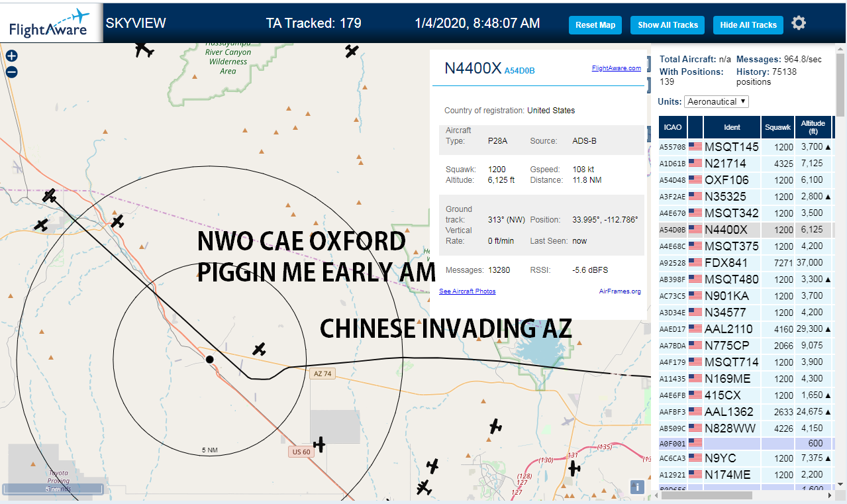Select MSQT375 aircraft row
847x504 pixels.
point(746,246)
